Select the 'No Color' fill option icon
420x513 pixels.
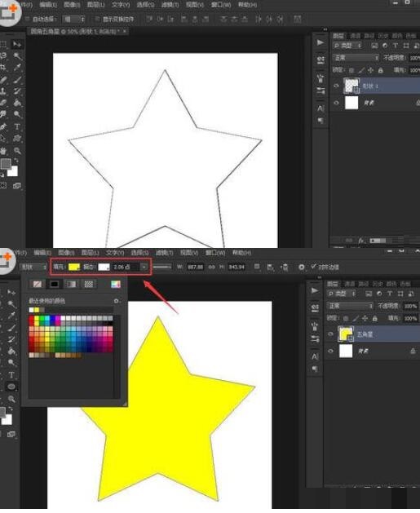click(38, 284)
